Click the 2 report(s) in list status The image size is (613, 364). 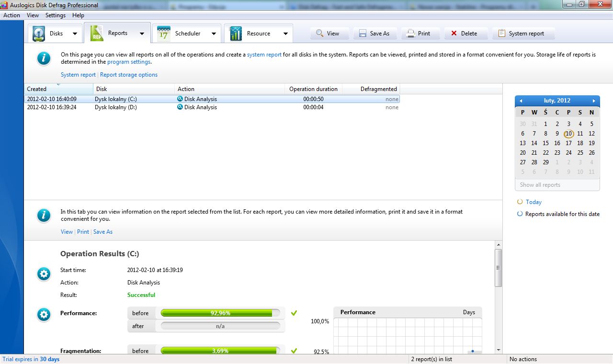pos(431,359)
